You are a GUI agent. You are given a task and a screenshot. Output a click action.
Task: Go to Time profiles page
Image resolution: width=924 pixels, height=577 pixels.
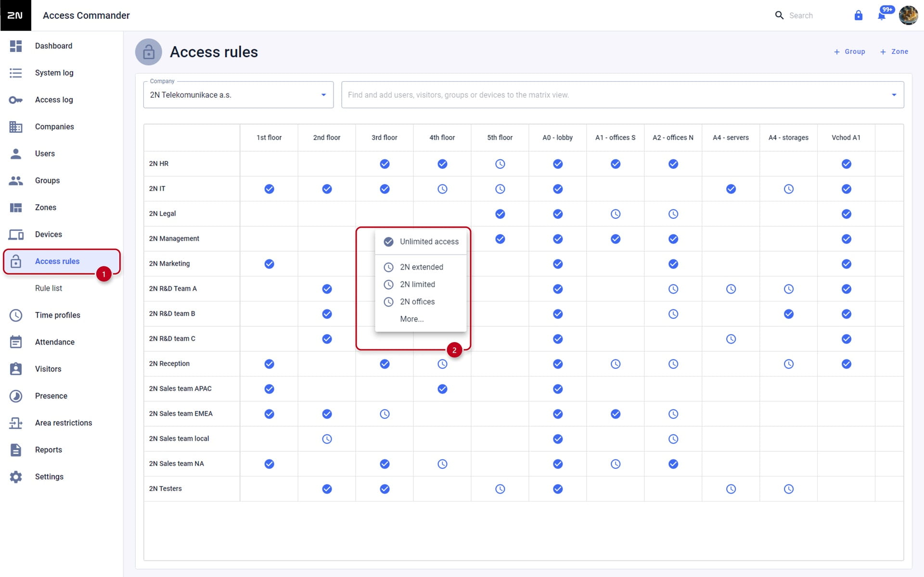click(x=58, y=315)
